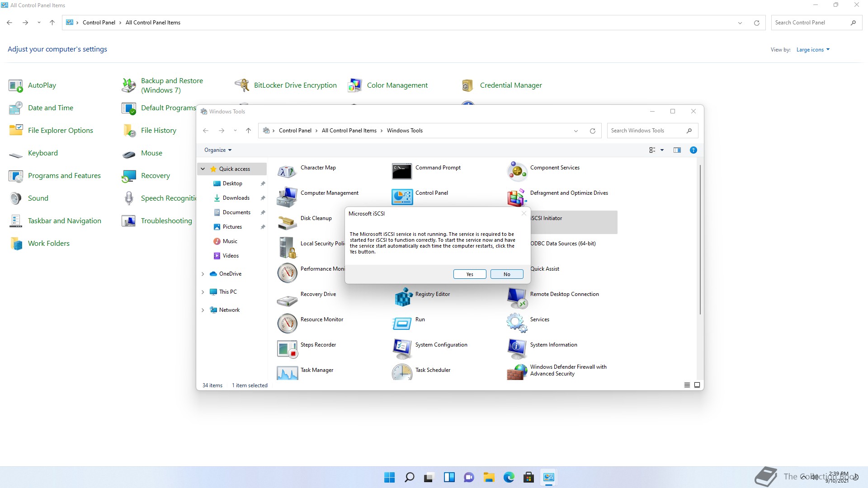The height and width of the screenshot is (488, 868).
Task: Open Task Manager icon
Action: click(287, 373)
